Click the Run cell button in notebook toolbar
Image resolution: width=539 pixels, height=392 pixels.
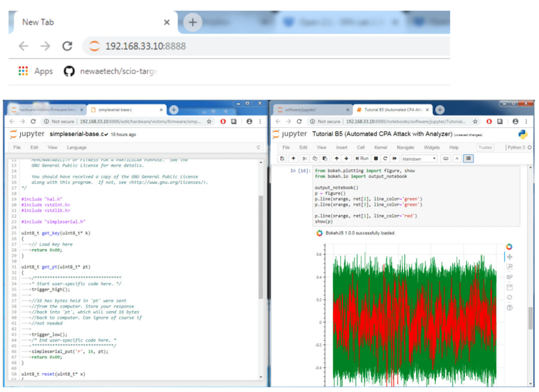click(x=362, y=158)
